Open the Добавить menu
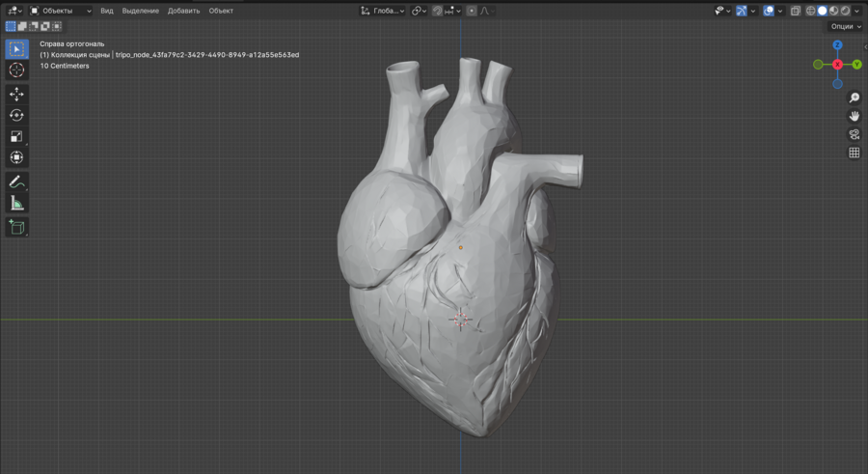The image size is (868, 474). pos(183,11)
